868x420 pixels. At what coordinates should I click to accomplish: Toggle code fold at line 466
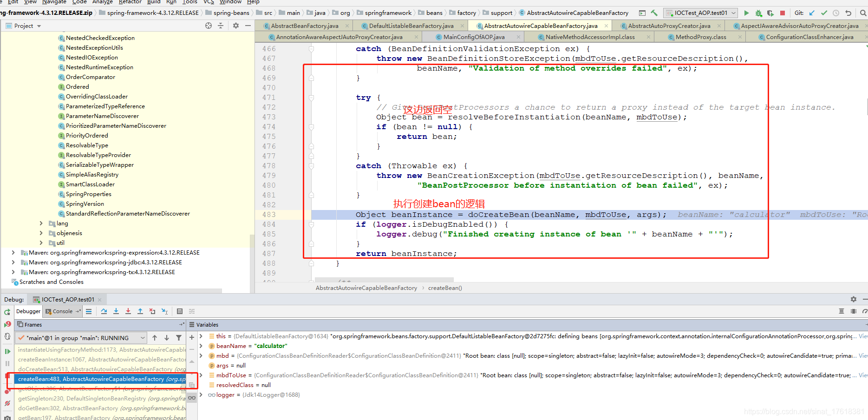click(x=311, y=49)
